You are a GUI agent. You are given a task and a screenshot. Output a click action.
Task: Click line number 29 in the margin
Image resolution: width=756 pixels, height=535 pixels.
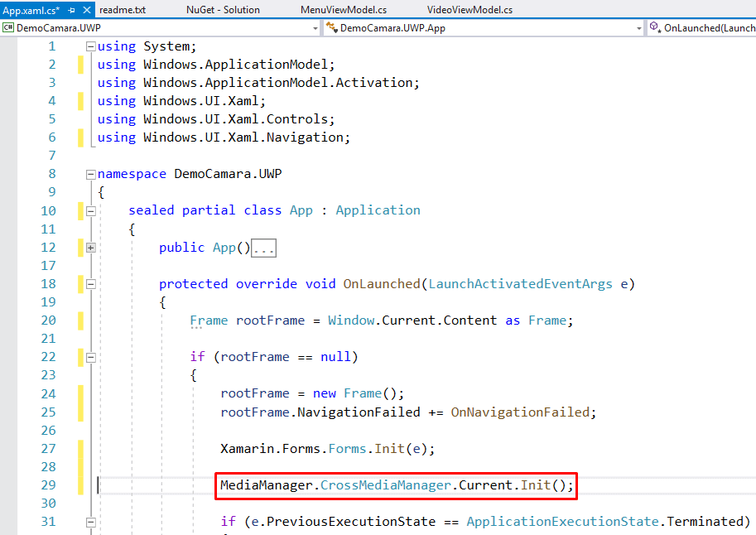coord(48,484)
